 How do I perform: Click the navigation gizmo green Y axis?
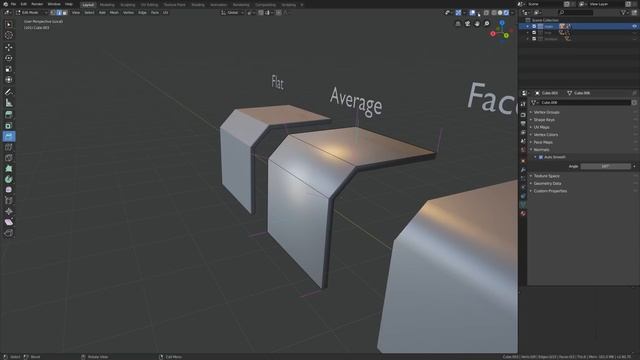[x=506, y=36]
